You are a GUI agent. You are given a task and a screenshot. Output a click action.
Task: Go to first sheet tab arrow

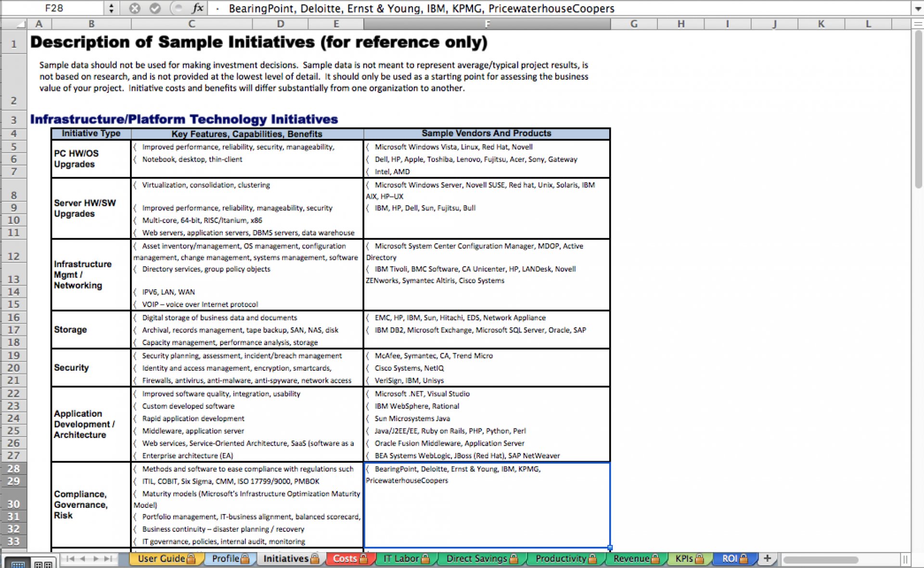(x=71, y=558)
